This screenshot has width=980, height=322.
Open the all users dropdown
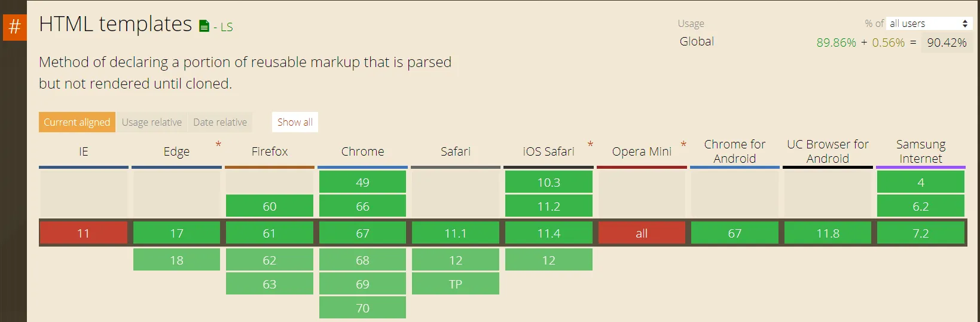(x=929, y=23)
